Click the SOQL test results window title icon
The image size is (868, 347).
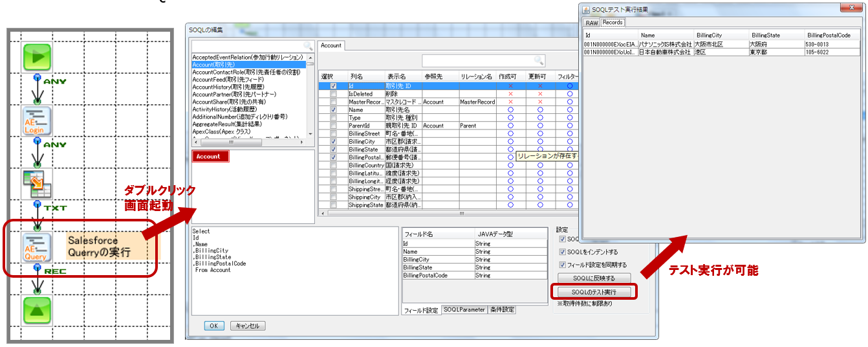pos(586,10)
